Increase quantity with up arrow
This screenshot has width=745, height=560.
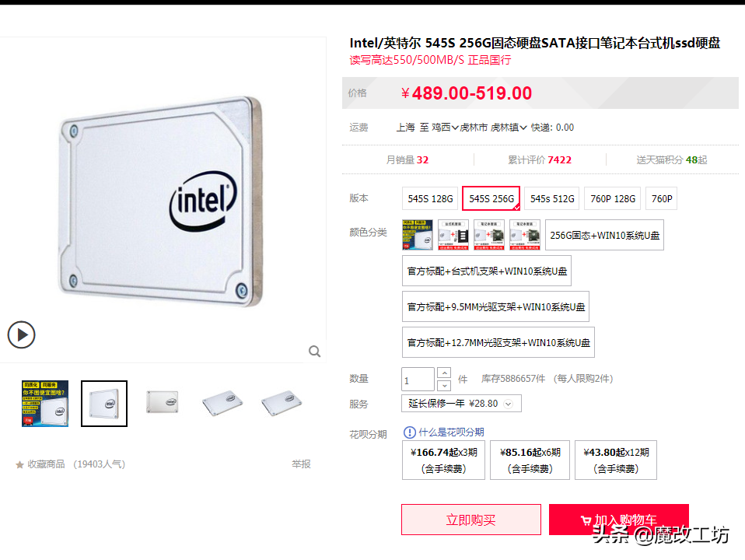444,373
